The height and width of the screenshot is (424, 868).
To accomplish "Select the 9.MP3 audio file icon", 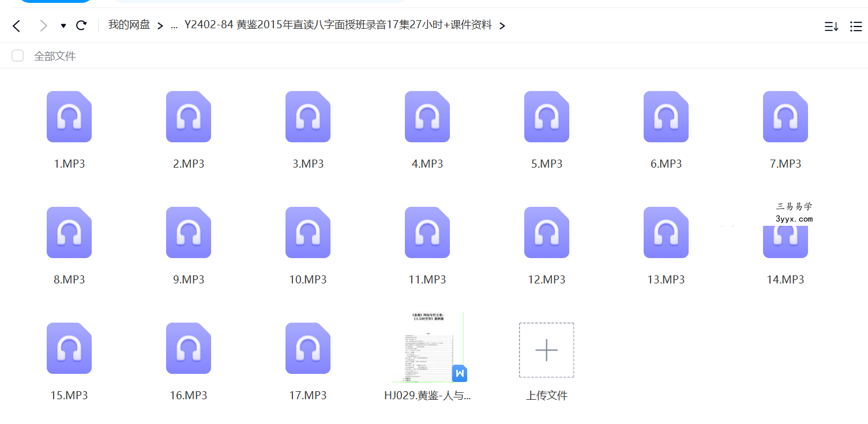I will pos(189,232).
